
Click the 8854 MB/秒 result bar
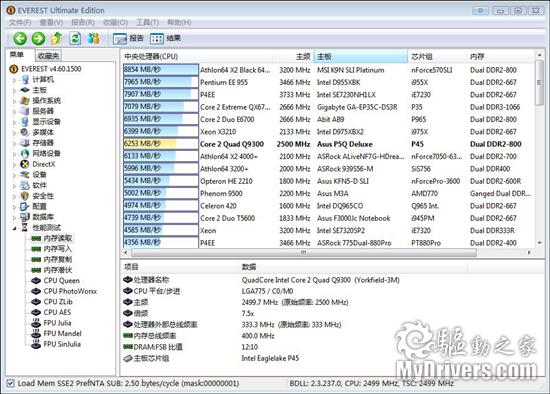pyautogui.click(x=161, y=69)
